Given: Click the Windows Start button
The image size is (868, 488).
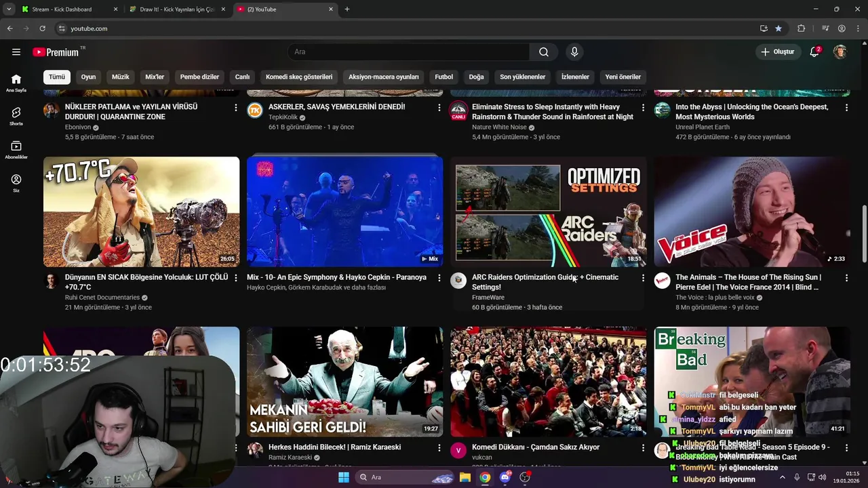Looking at the screenshot, I should (x=344, y=477).
